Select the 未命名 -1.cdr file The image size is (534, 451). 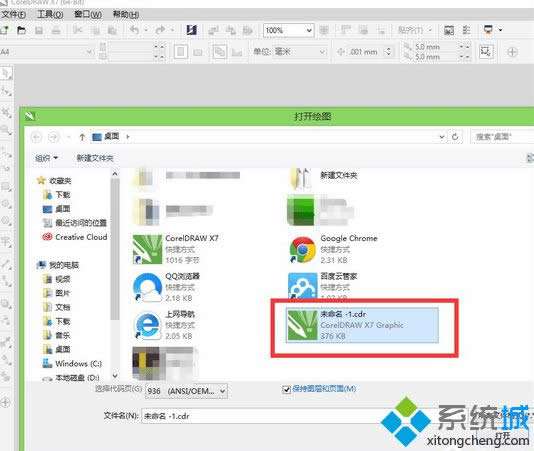pos(362,325)
